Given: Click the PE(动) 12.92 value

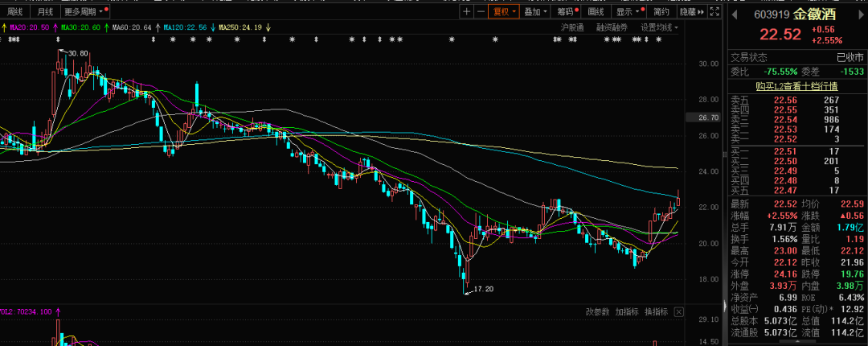Looking at the screenshot, I should pos(853,309).
